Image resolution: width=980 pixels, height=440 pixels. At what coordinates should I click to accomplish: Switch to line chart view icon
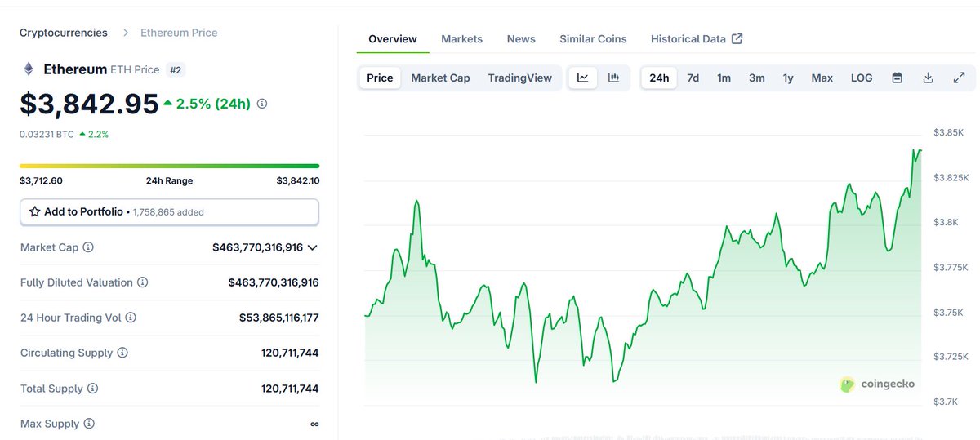tap(583, 78)
